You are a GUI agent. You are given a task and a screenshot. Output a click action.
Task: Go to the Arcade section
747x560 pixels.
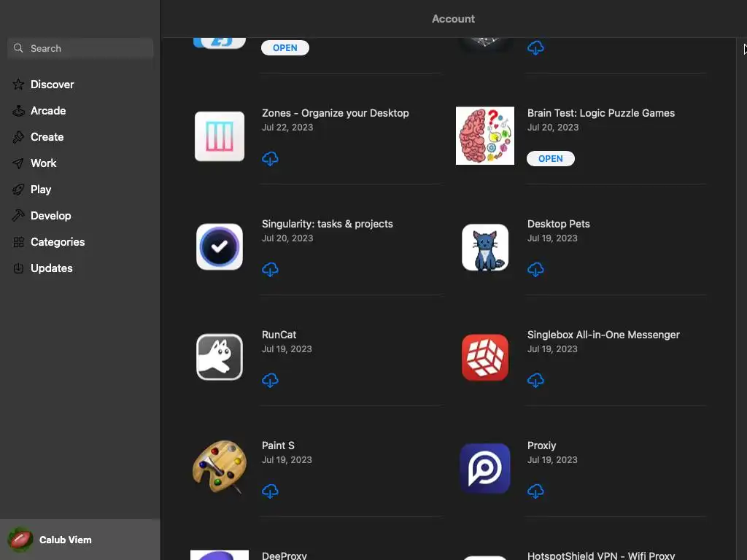click(x=48, y=111)
